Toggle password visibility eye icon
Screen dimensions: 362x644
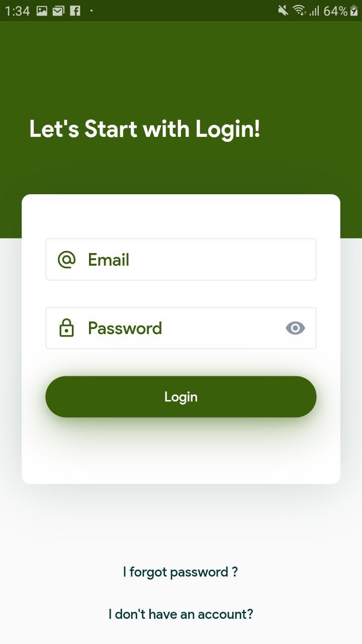(295, 328)
